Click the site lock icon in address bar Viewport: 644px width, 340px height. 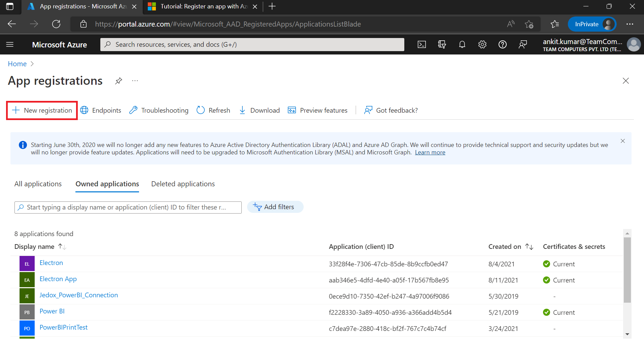point(83,24)
